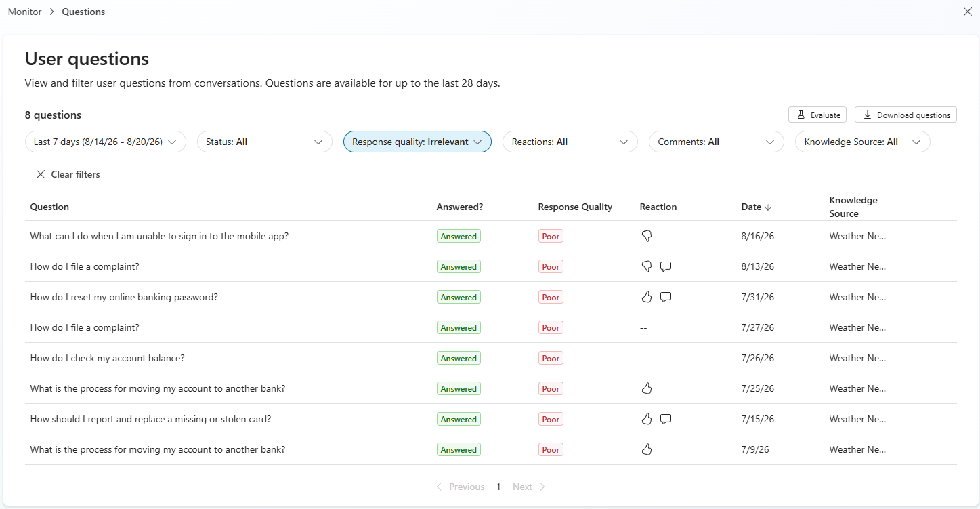Click thumbs-up reaction on the 7/31/26 row

click(x=647, y=297)
